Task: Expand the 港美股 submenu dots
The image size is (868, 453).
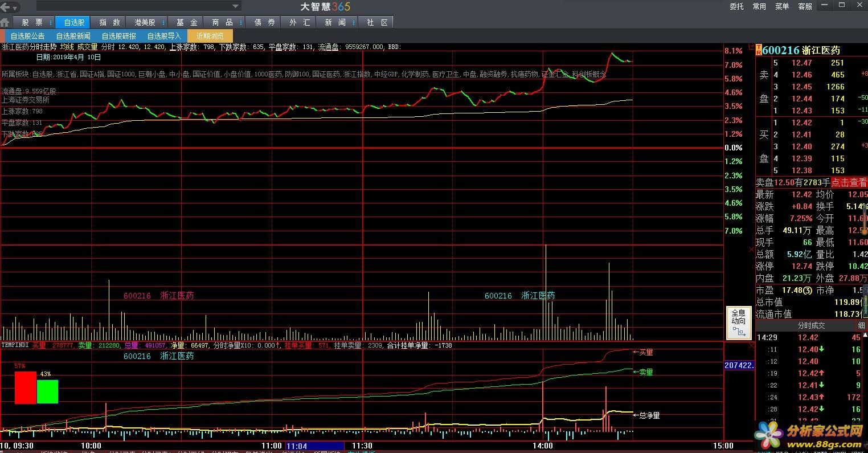Action: [164, 22]
